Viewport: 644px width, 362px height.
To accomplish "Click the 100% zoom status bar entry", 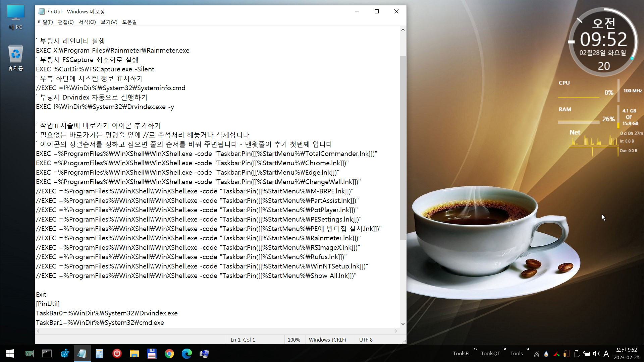I will coord(294,340).
